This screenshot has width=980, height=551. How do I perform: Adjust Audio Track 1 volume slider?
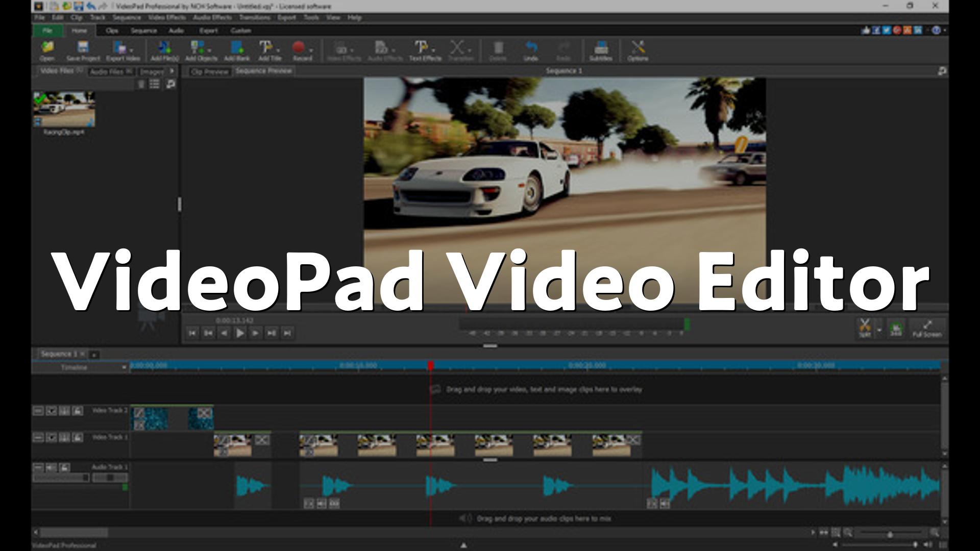click(x=61, y=478)
